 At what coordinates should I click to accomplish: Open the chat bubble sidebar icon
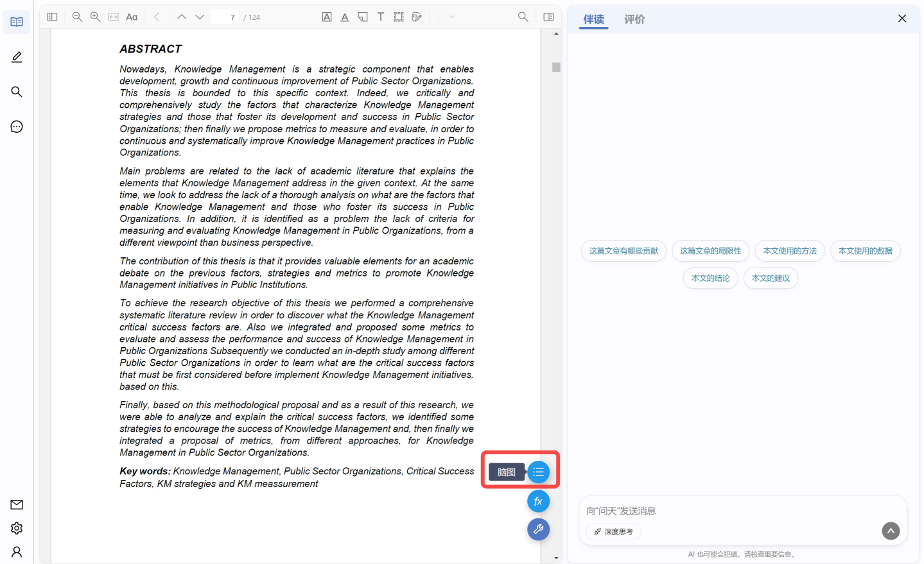point(17,126)
